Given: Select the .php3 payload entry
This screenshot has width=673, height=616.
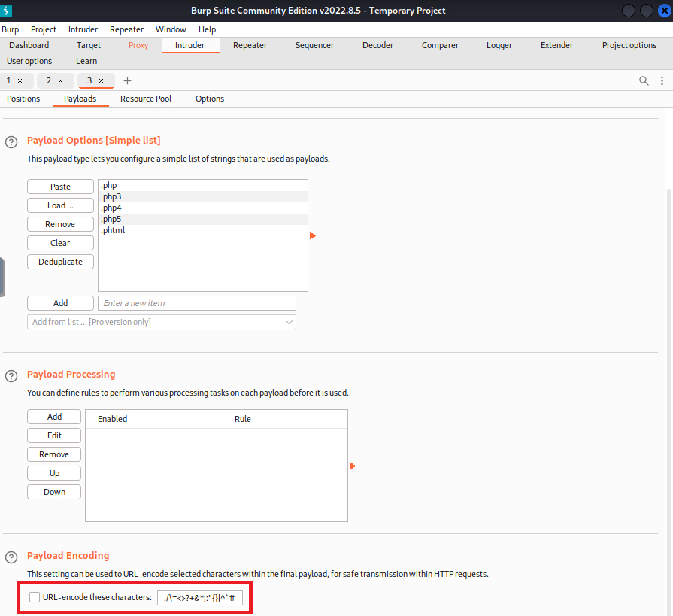Looking at the screenshot, I should tap(202, 196).
